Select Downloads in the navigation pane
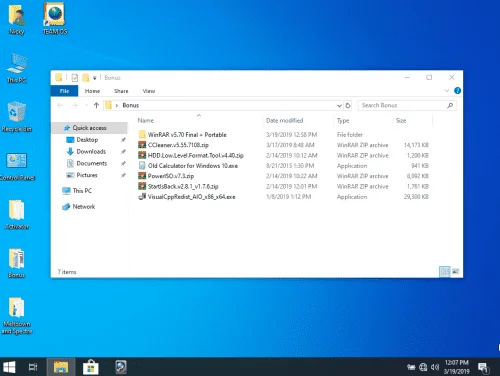 click(x=91, y=151)
